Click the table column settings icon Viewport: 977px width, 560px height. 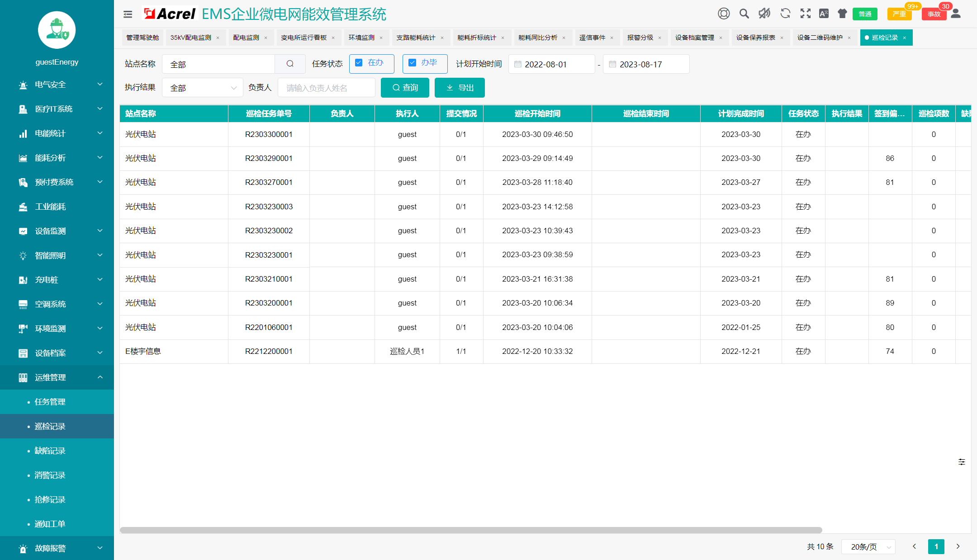962,462
